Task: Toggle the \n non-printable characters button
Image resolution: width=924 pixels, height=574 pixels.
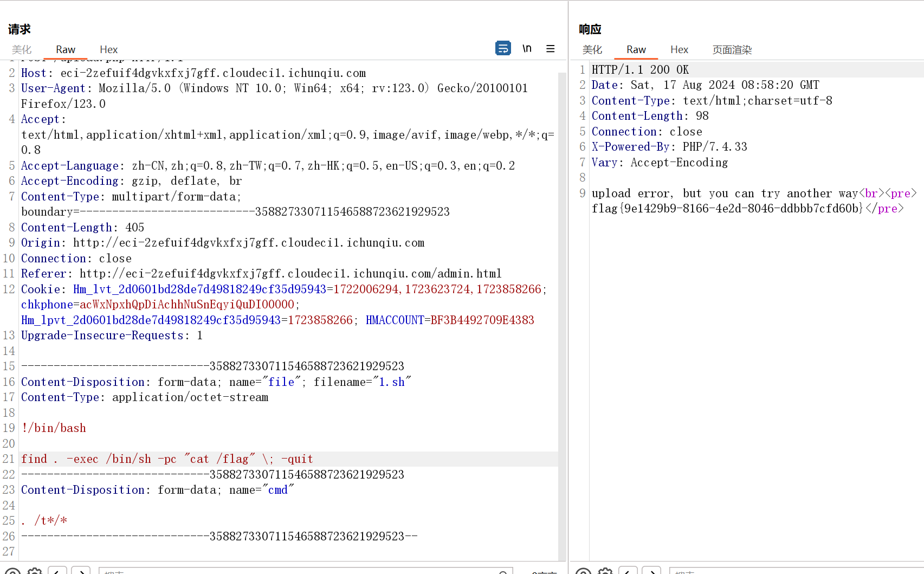Action: point(527,48)
